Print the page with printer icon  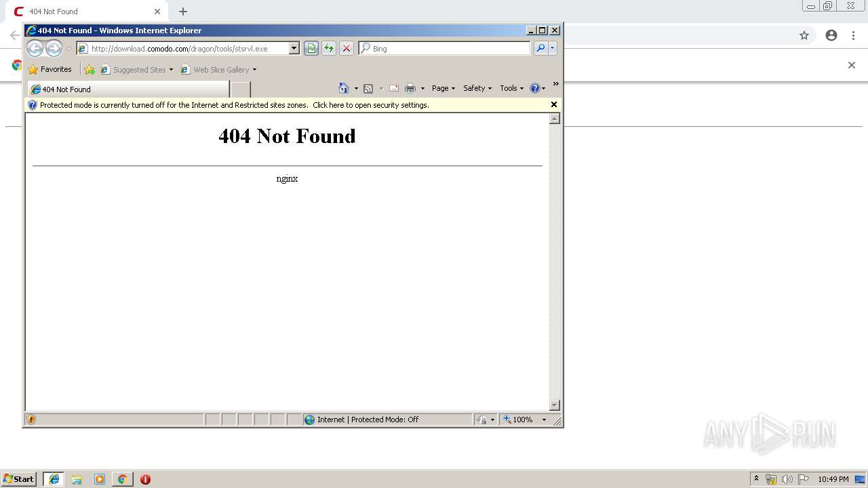(x=410, y=88)
